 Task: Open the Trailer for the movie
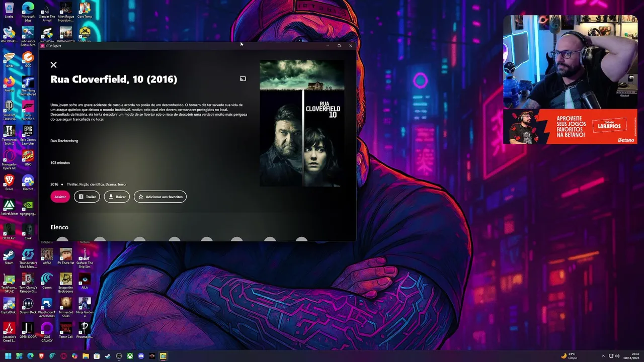point(87,197)
